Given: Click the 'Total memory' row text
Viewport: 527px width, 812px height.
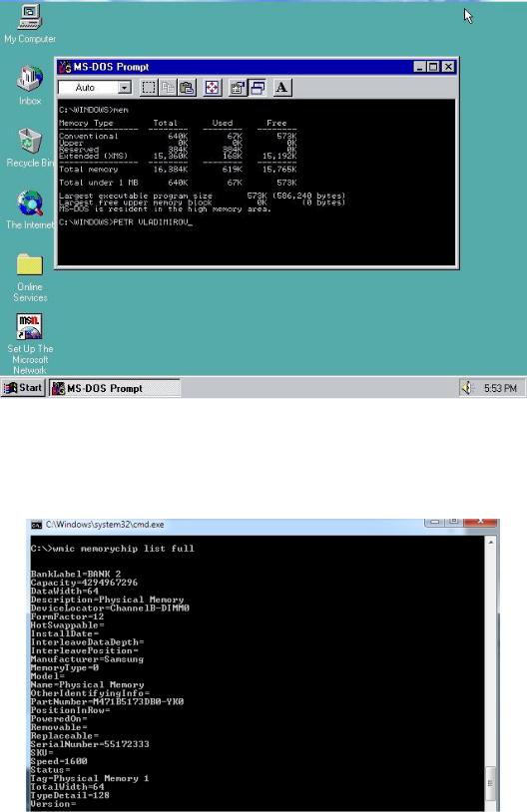Looking at the screenshot, I should 178,170.
